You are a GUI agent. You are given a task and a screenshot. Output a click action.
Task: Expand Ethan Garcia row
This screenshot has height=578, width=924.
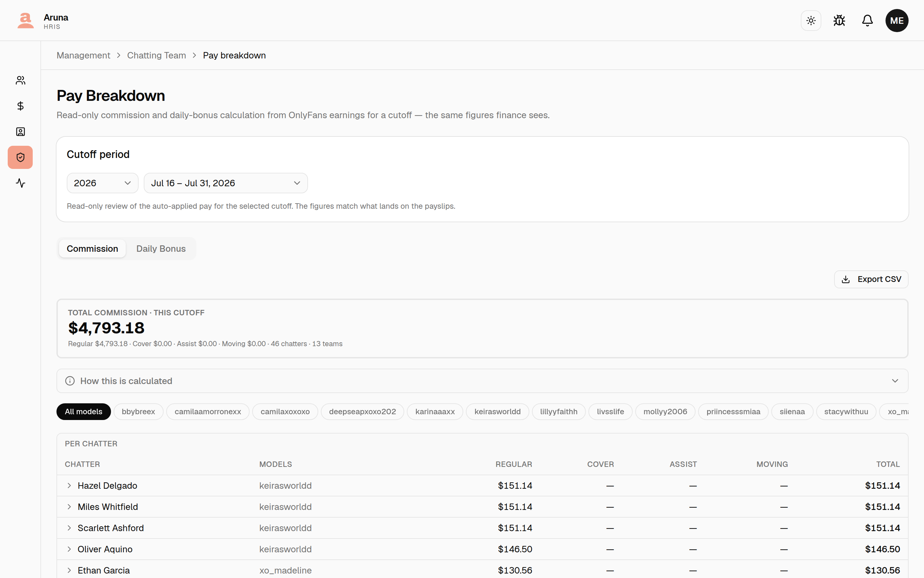point(69,570)
